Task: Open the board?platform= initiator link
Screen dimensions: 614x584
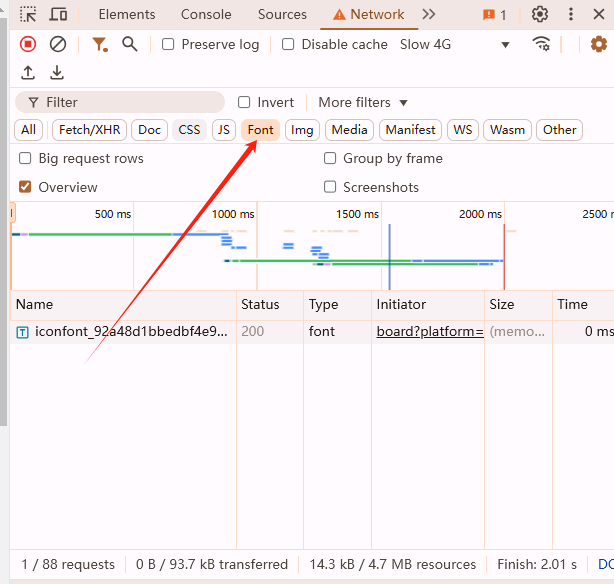Action: (430, 332)
